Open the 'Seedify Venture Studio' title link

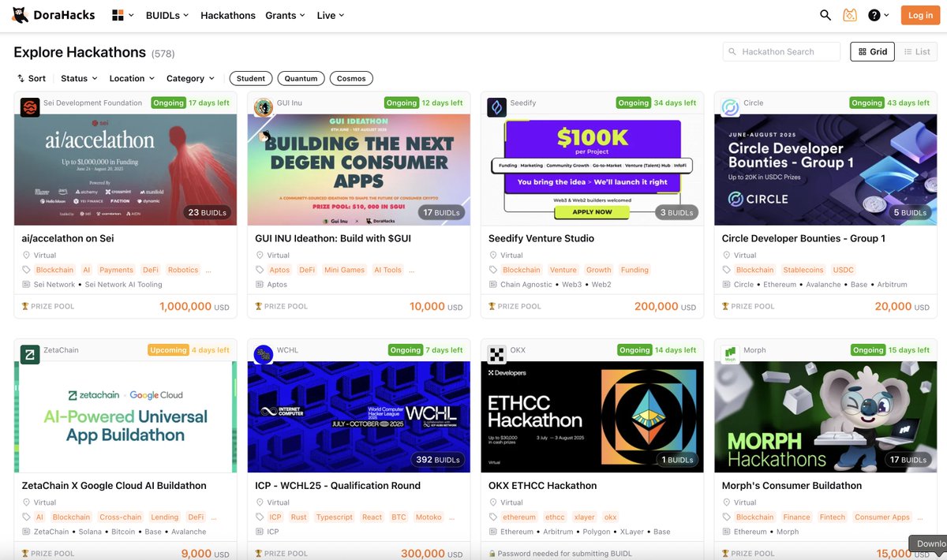541,238
